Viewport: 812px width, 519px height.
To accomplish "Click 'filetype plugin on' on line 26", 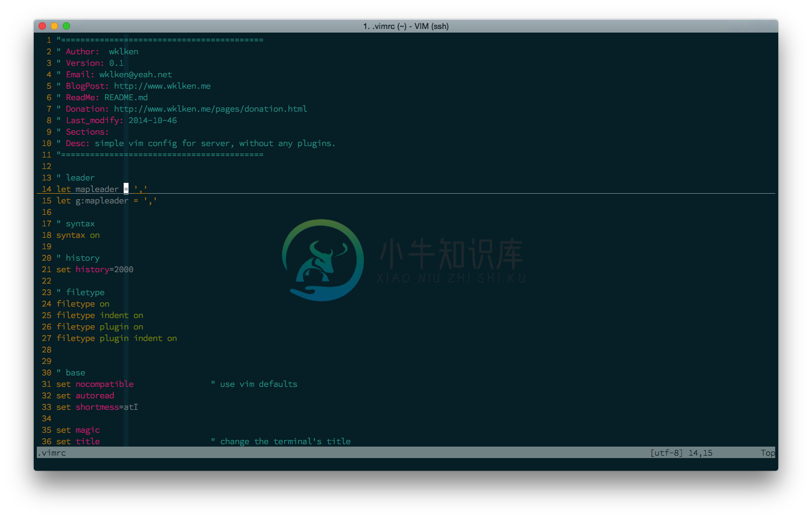I will 100,326.
